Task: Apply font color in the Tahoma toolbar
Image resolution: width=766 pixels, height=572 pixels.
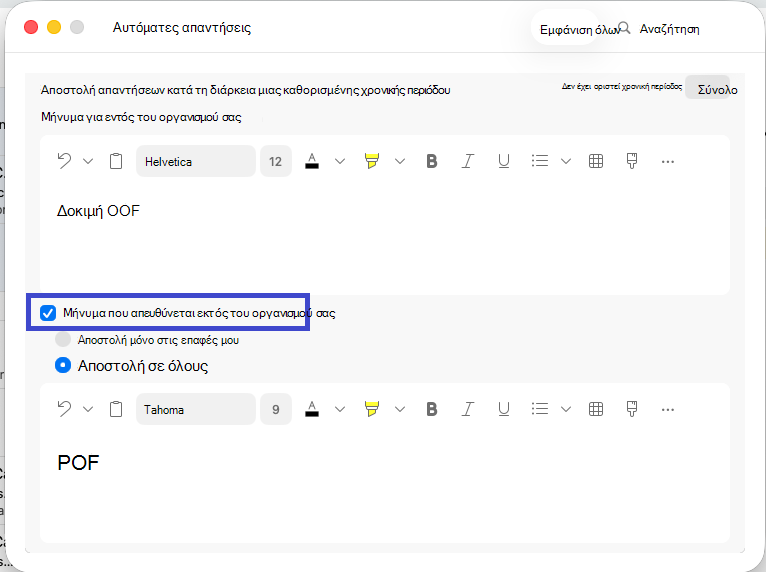Action: click(312, 409)
